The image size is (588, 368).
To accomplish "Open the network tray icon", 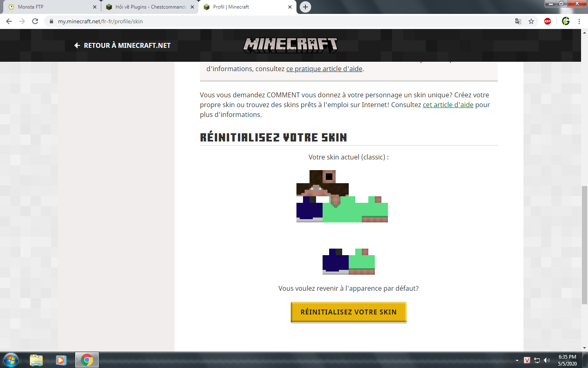I will [x=537, y=360].
